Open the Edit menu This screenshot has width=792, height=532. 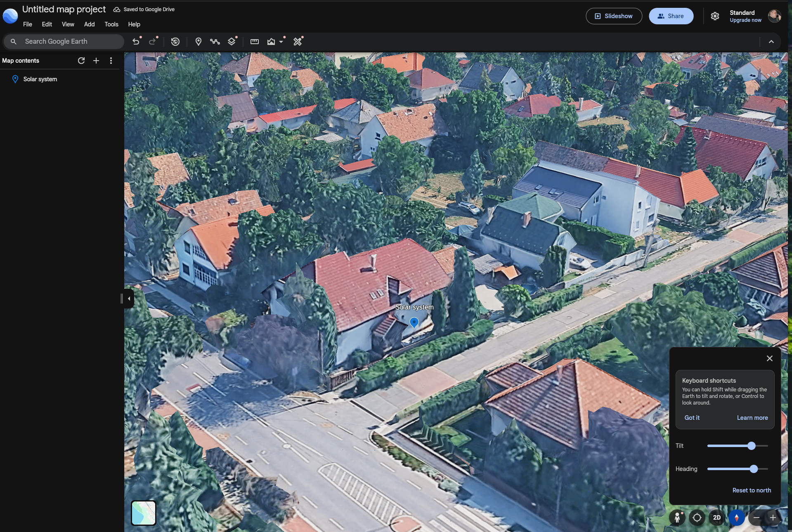point(47,24)
